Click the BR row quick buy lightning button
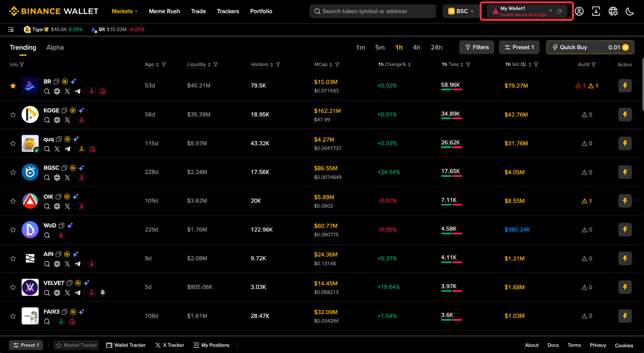Viewport: 644px width, 353px height. point(625,86)
